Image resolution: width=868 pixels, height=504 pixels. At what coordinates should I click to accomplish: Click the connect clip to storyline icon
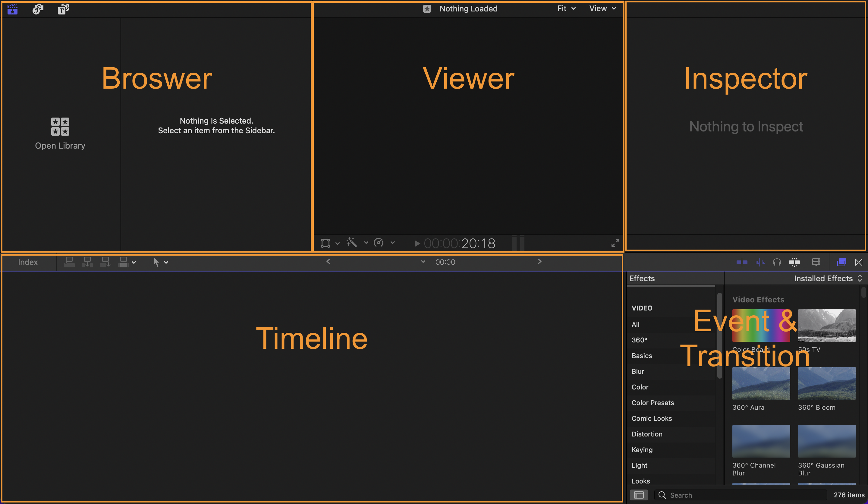pos(69,262)
